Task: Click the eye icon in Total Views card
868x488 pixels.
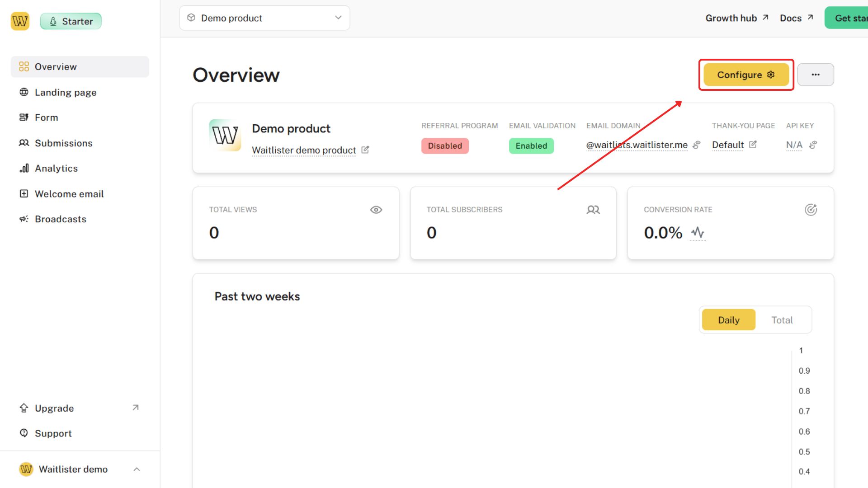Action: click(376, 210)
